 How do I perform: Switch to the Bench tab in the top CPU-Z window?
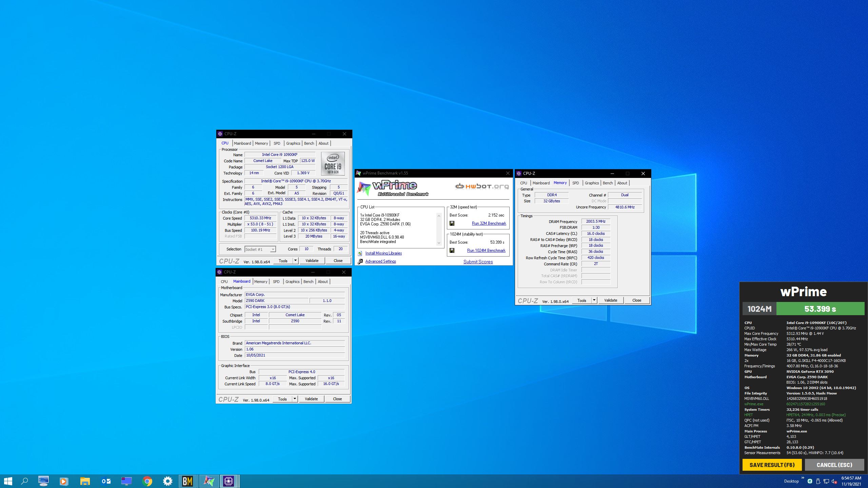309,143
